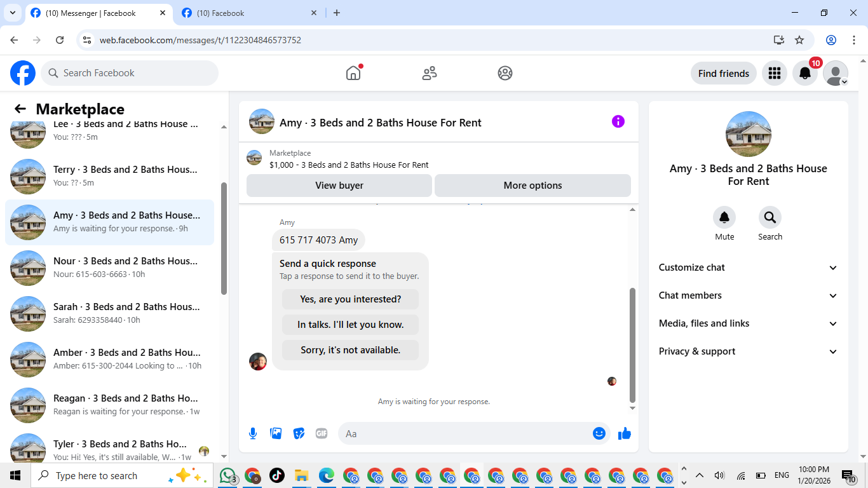The height and width of the screenshot is (488, 868).
Task: Click the Facebook logo icon
Action: tap(23, 73)
